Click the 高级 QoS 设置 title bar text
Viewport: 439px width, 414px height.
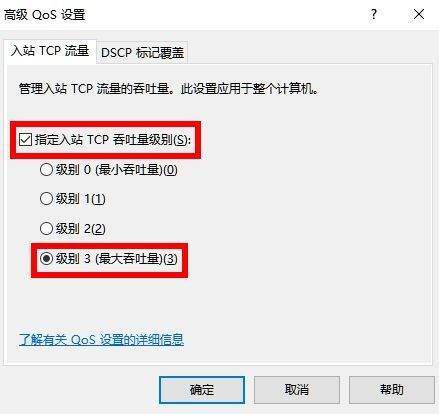(45, 15)
